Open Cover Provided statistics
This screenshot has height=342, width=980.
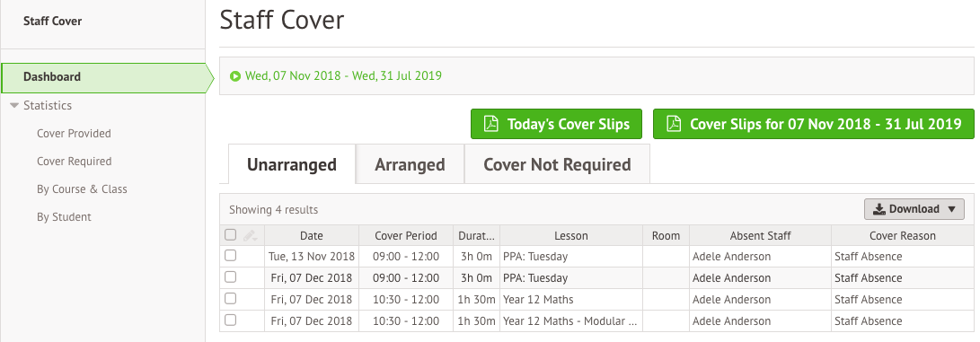[74, 133]
